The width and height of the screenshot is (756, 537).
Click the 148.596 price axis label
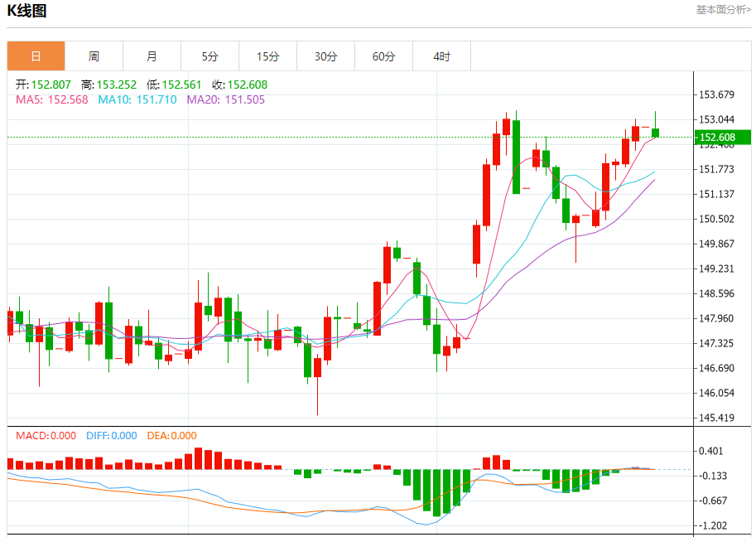(x=716, y=293)
